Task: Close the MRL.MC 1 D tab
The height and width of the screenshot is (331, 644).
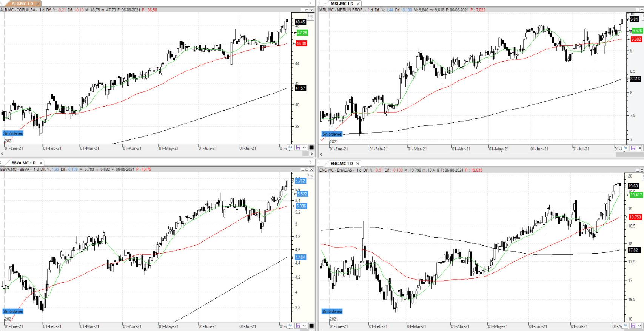Action: (358, 3)
